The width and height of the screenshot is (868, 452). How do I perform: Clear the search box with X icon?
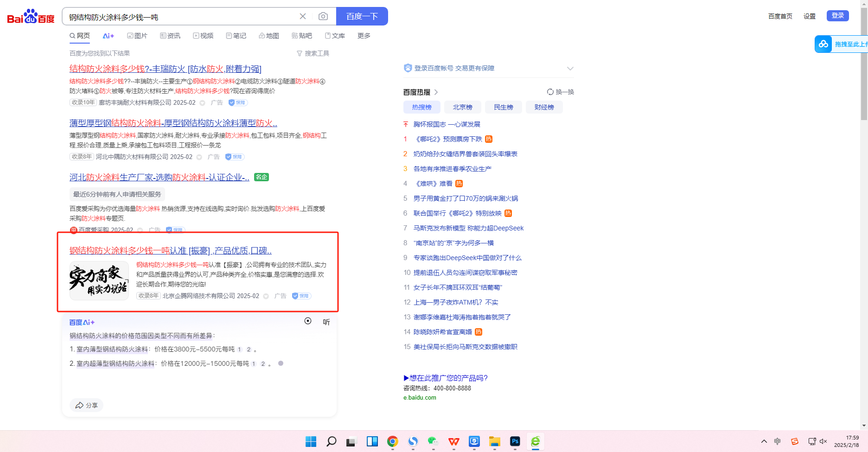click(x=303, y=17)
